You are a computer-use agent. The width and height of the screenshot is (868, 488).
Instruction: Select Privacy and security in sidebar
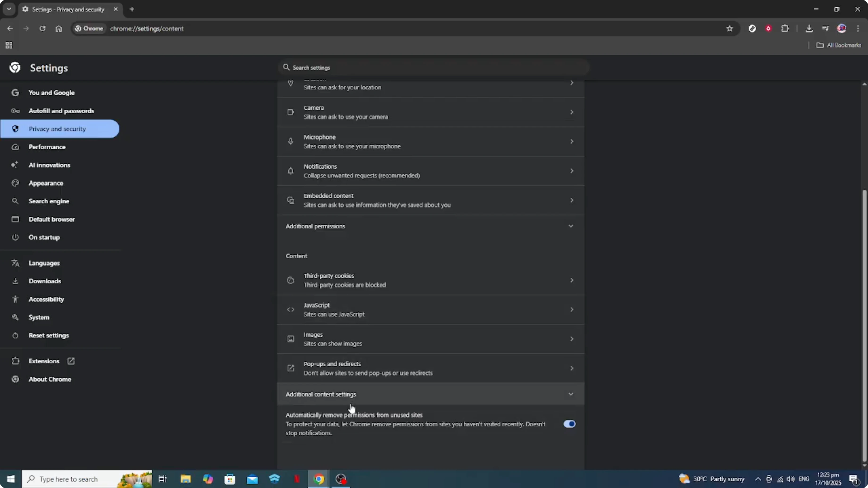click(x=60, y=129)
